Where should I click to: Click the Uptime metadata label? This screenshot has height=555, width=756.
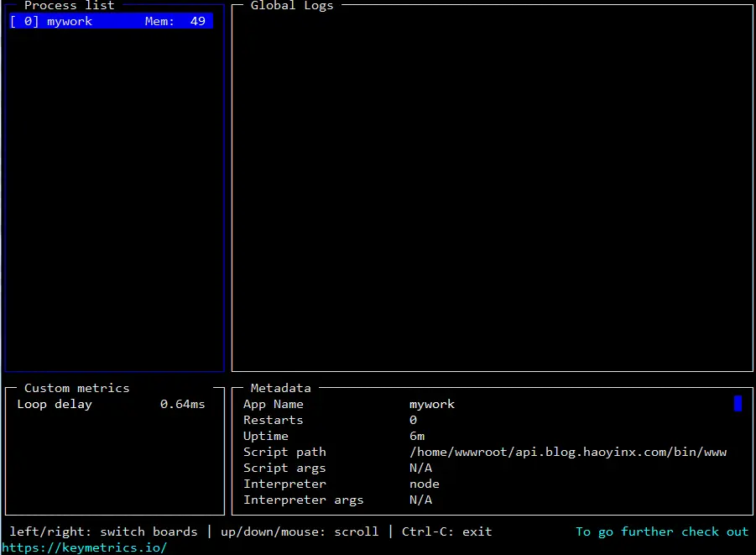point(266,437)
